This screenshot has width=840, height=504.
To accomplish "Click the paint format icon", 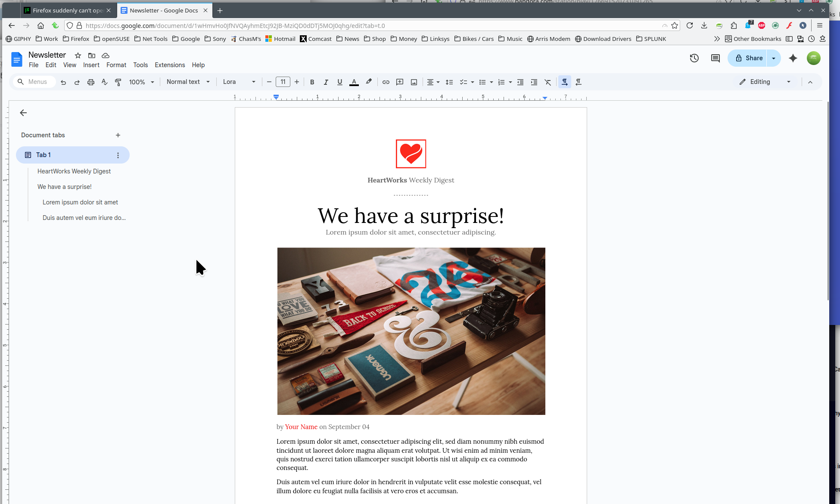I will 118,82.
